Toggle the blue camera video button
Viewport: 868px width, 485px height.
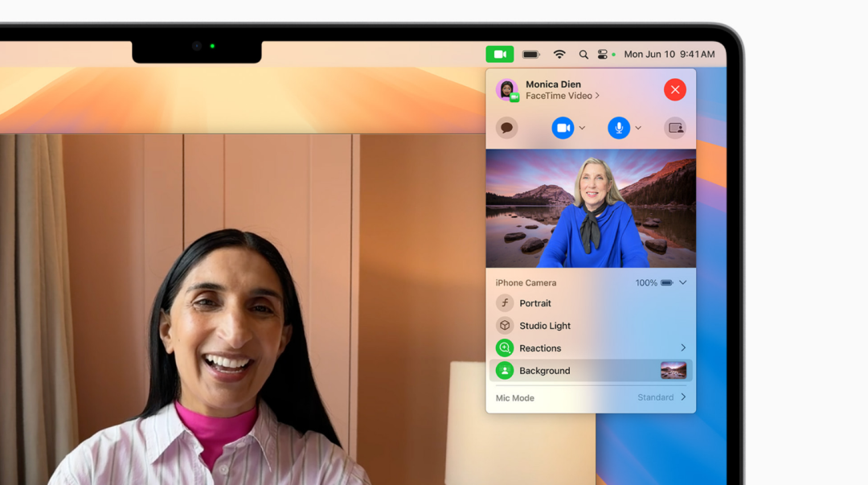[x=563, y=128]
